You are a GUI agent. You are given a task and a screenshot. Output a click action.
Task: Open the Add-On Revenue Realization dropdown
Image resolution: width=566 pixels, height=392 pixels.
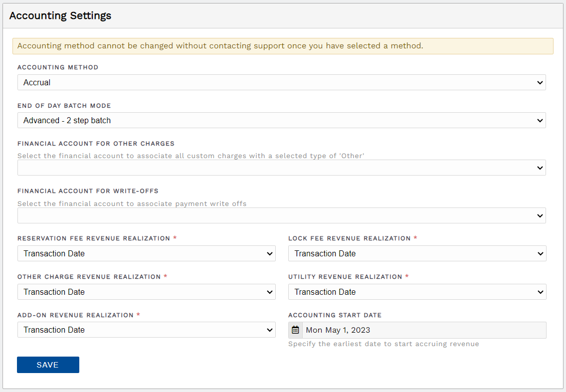147,330
